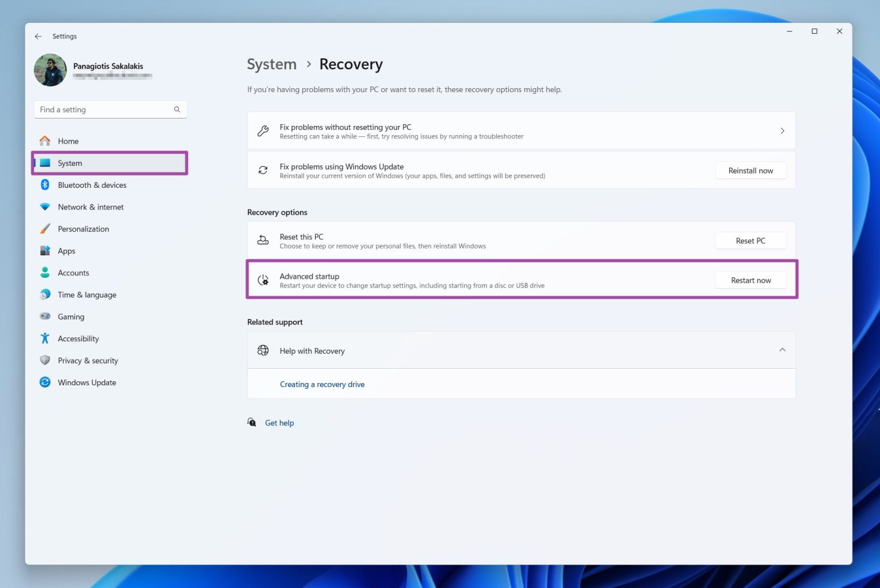Go to Network & internet settings
The width and height of the screenshot is (880, 588).
(x=91, y=207)
